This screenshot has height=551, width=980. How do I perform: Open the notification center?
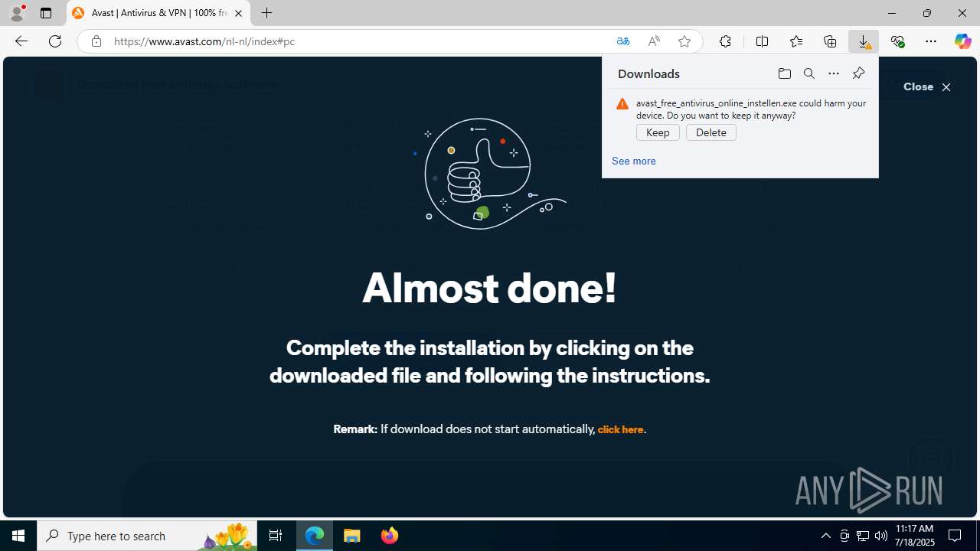(955, 536)
